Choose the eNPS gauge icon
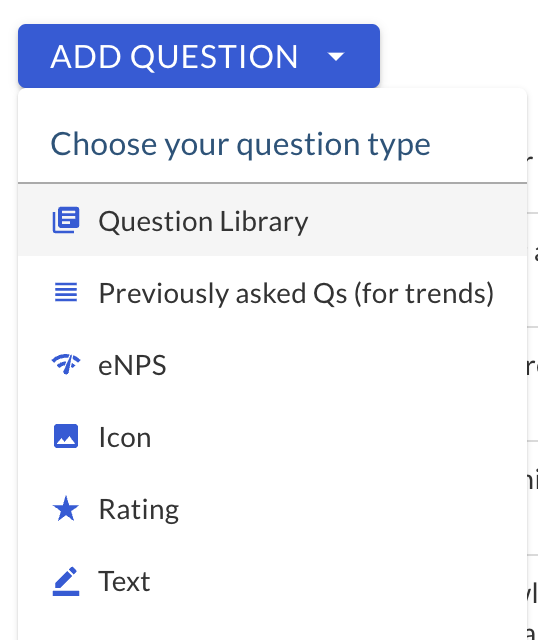Viewport: 538px width, 640px height. 66,364
